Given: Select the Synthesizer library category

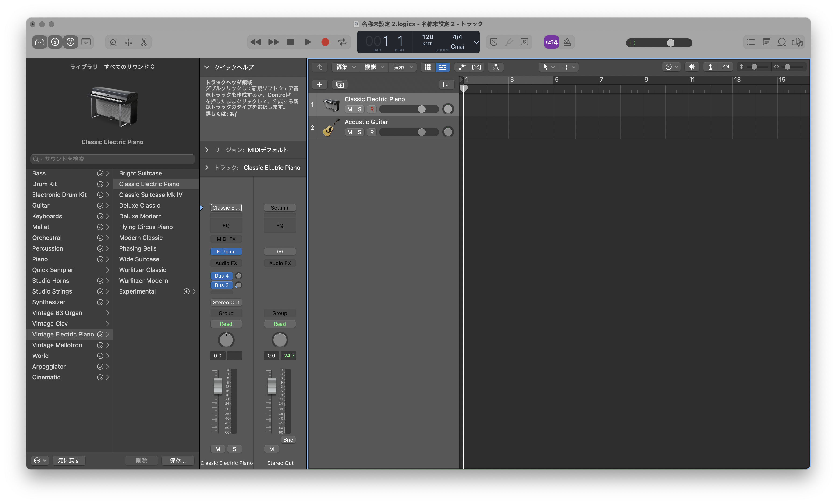Looking at the screenshot, I should pyautogui.click(x=49, y=302).
